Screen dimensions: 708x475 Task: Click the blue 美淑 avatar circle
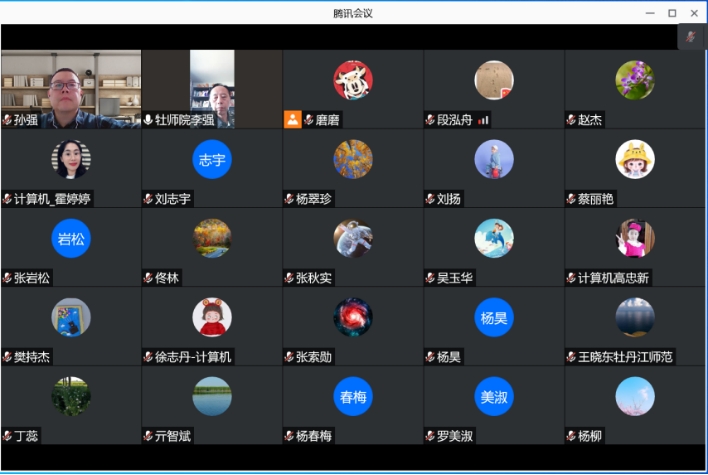tap(494, 396)
